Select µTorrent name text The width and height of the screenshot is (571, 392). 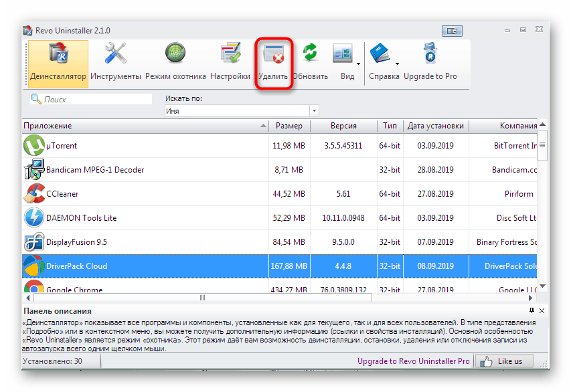pos(62,146)
